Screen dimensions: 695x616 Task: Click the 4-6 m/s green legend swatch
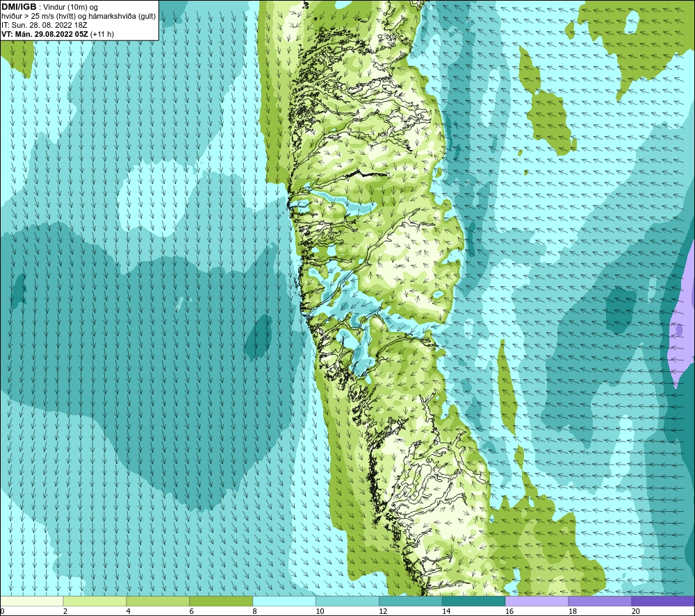(x=158, y=601)
